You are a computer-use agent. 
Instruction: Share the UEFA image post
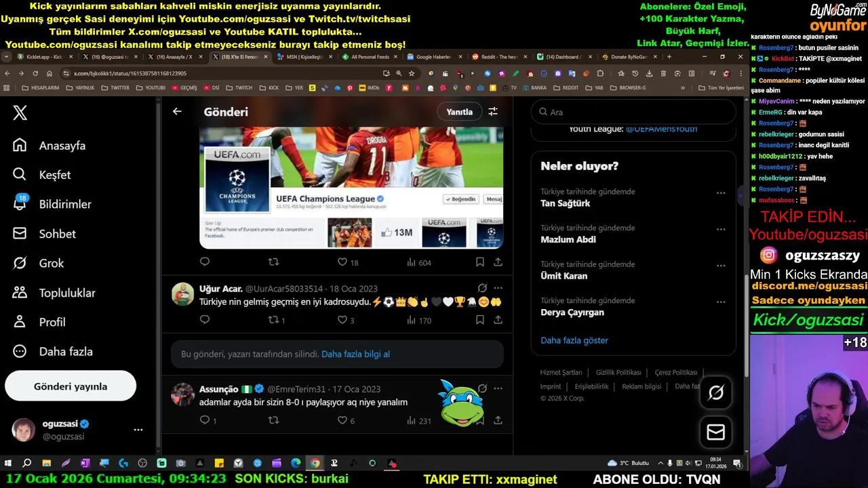(498, 262)
